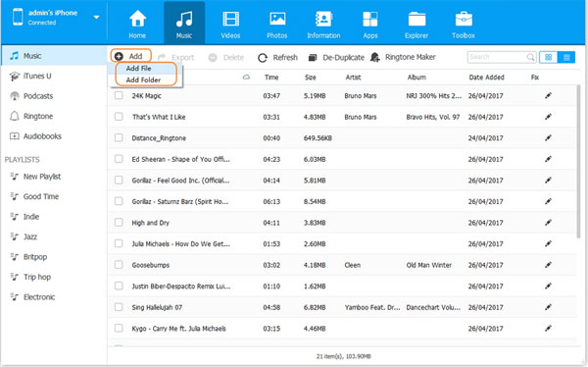Screen dimensions: 588x367
Task: Click the Add button
Action: coord(131,56)
